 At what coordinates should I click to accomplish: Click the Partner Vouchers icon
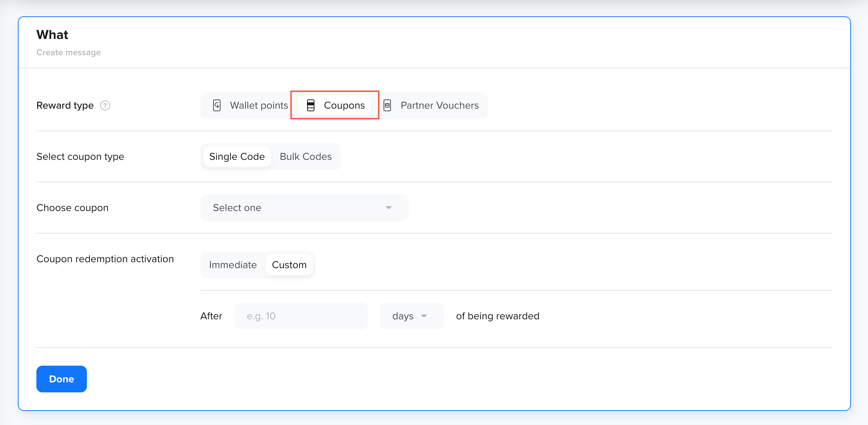[387, 105]
